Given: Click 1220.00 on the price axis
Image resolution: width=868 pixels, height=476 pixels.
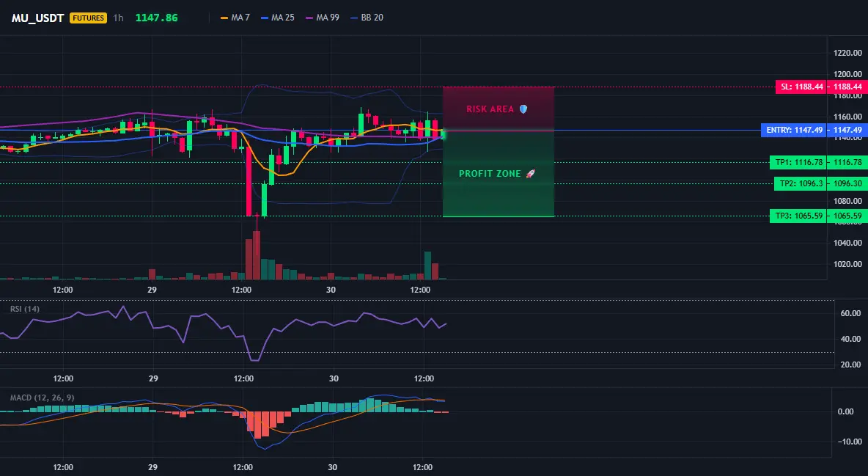Looking at the screenshot, I should point(847,54).
